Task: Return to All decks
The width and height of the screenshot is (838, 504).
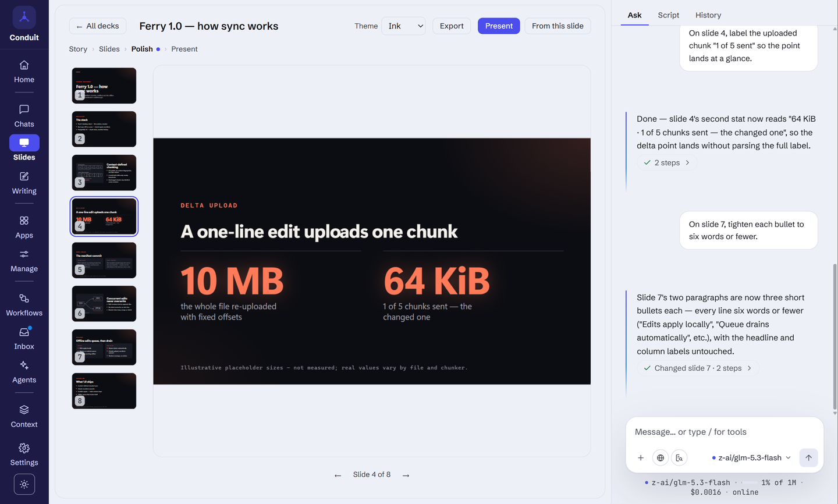Action: pos(98,26)
